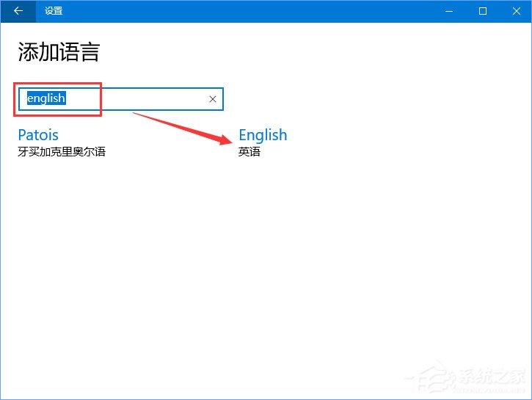532x400 pixels.
Task: Click the 设置 title text
Action: tap(54, 11)
